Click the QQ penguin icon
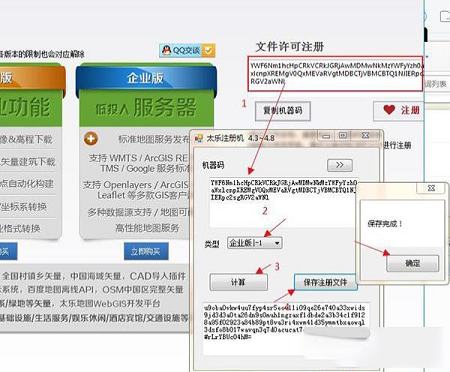The width and height of the screenshot is (450, 372). click(x=166, y=50)
